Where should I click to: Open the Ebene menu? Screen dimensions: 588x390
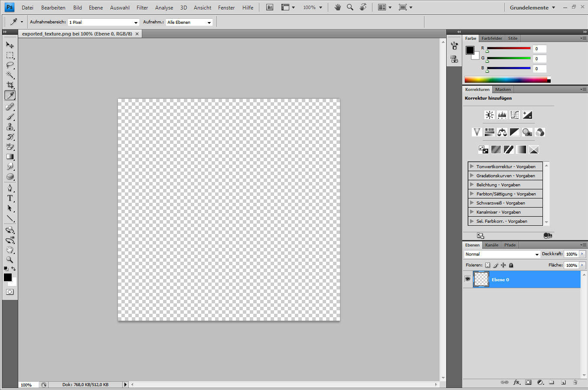pyautogui.click(x=96, y=8)
